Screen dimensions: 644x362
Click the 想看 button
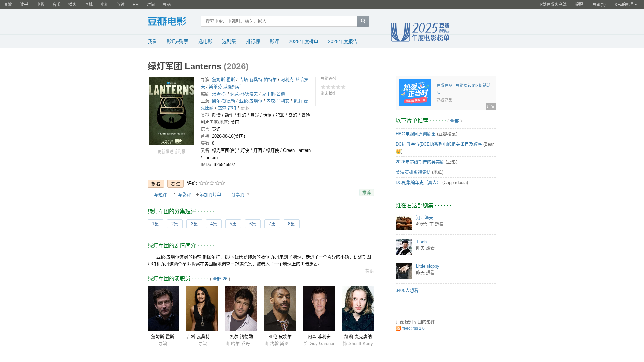click(156, 184)
